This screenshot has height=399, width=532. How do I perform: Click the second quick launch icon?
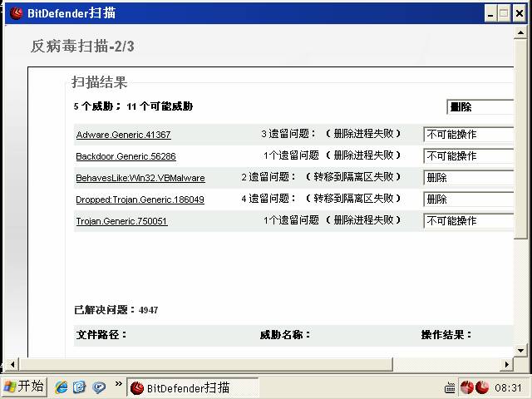pyautogui.click(x=80, y=387)
